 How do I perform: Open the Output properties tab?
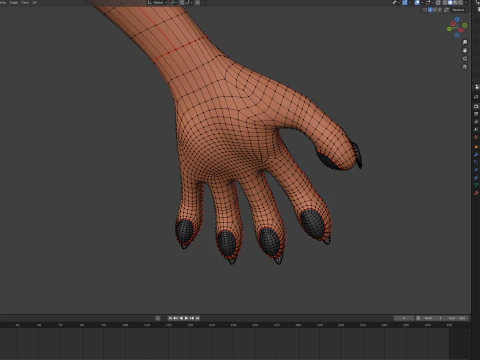[x=476, y=114]
